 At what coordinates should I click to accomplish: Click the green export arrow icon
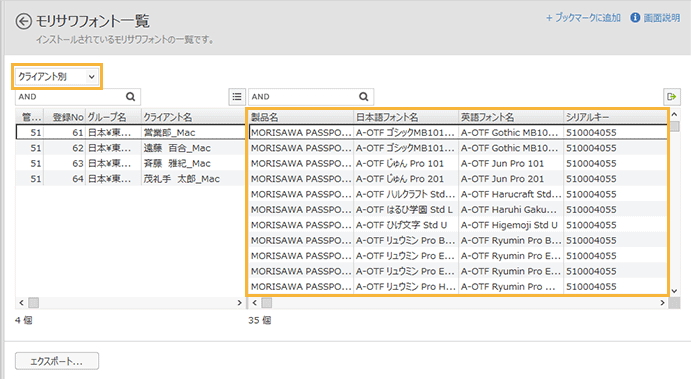coord(672,97)
